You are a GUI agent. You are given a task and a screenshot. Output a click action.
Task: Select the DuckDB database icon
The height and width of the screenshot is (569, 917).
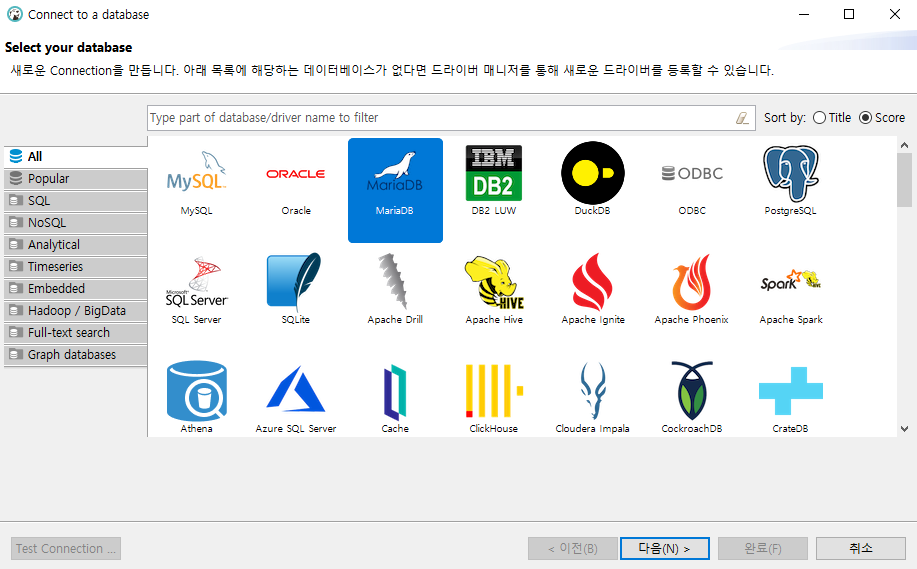point(592,173)
